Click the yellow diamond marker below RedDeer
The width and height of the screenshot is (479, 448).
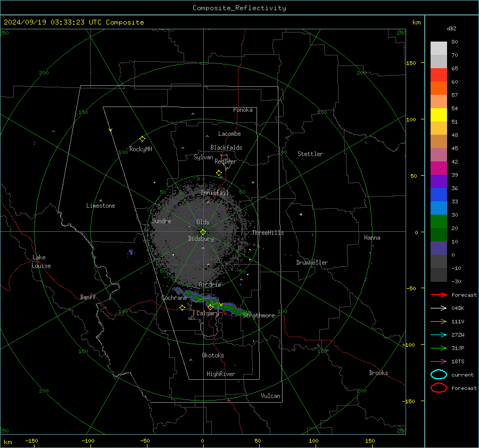click(x=219, y=173)
